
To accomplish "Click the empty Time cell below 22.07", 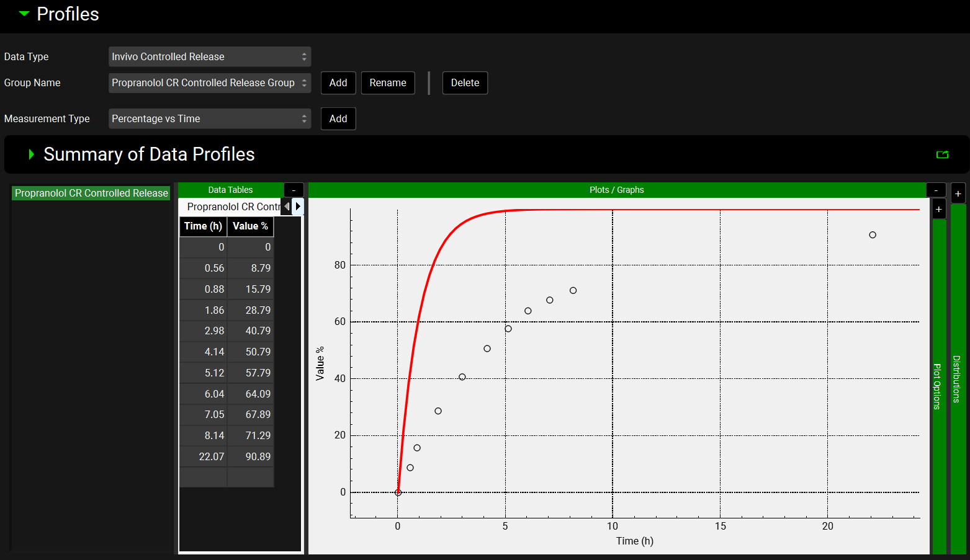I will coord(203,477).
